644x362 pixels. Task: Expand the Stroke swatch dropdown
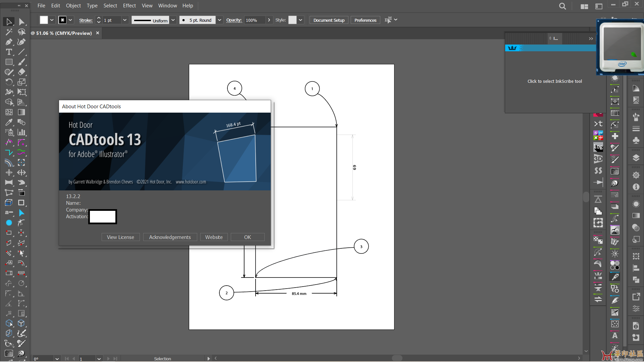click(70, 20)
